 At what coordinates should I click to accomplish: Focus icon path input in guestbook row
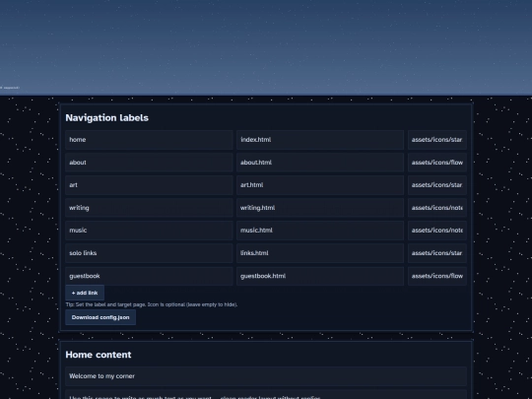click(437, 276)
